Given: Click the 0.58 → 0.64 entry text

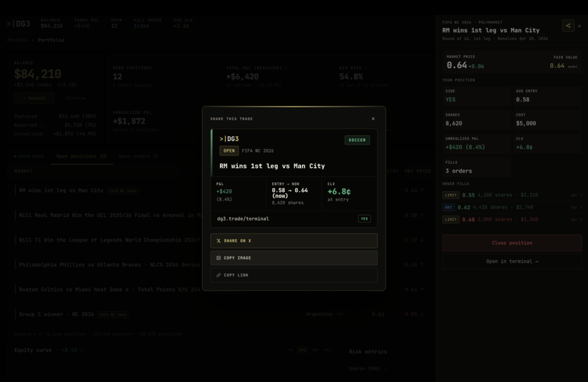Looking at the screenshot, I should (x=289, y=193).
